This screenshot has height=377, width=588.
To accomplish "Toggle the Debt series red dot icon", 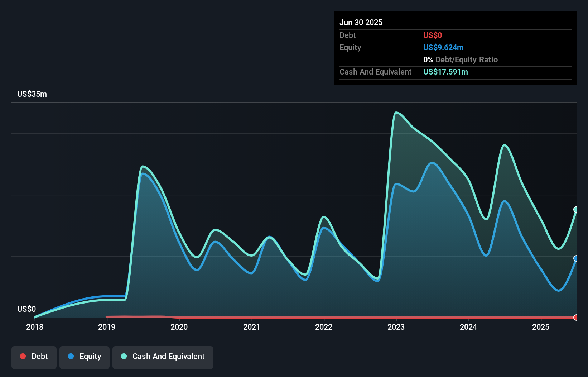I will click(x=23, y=356).
